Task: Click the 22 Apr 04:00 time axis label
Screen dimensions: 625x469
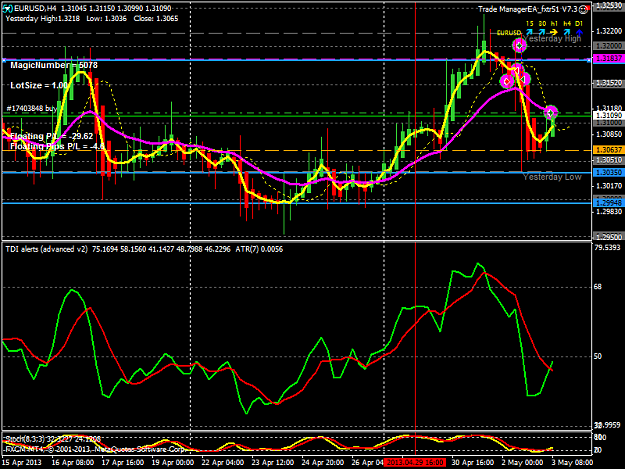Action: pos(222,462)
